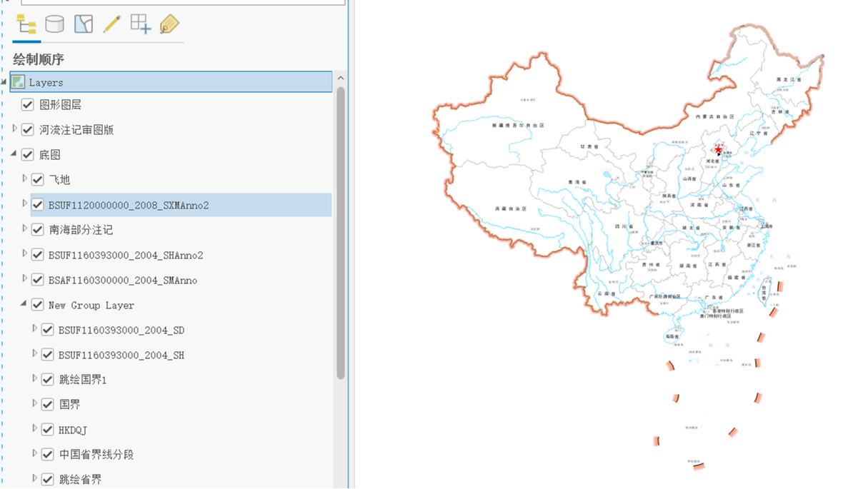Select List By Drawing Order icon
The image size is (868, 489).
26,24
